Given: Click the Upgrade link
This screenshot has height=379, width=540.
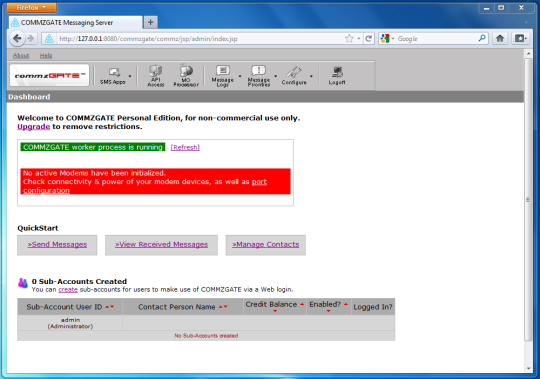Looking at the screenshot, I should (34, 127).
